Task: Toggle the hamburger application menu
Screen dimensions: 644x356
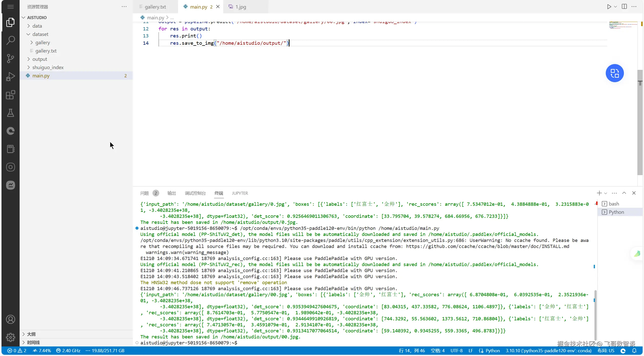Action: [10, 7]
